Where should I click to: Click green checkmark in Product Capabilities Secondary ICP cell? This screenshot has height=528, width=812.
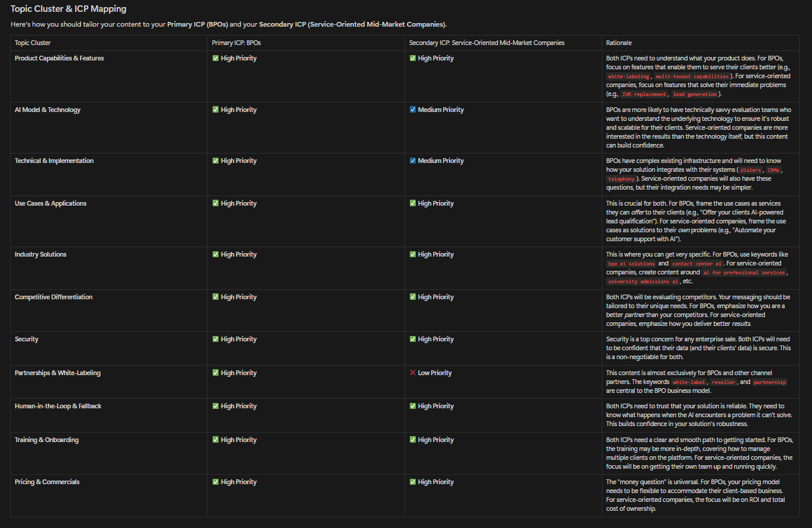point(413,58)
